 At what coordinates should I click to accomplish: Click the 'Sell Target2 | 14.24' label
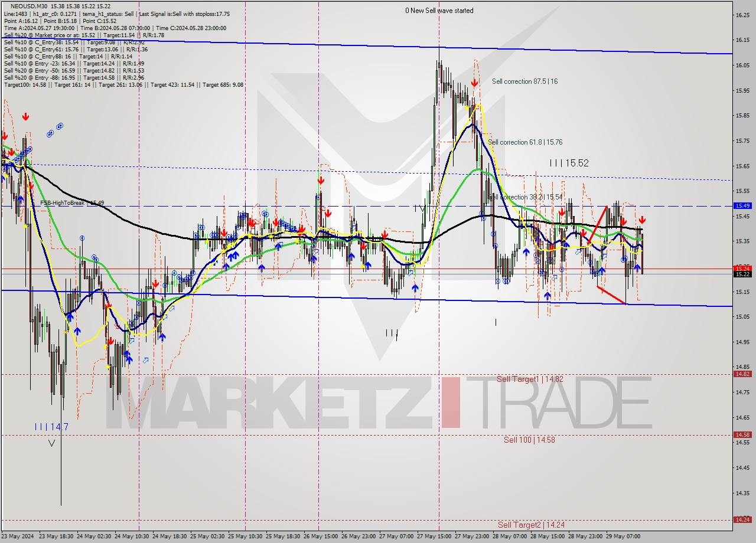[530, 525]
